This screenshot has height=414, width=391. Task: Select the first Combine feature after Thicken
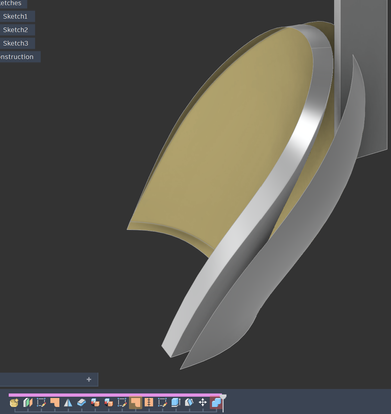pyautogui.click(x=95, y=403)
